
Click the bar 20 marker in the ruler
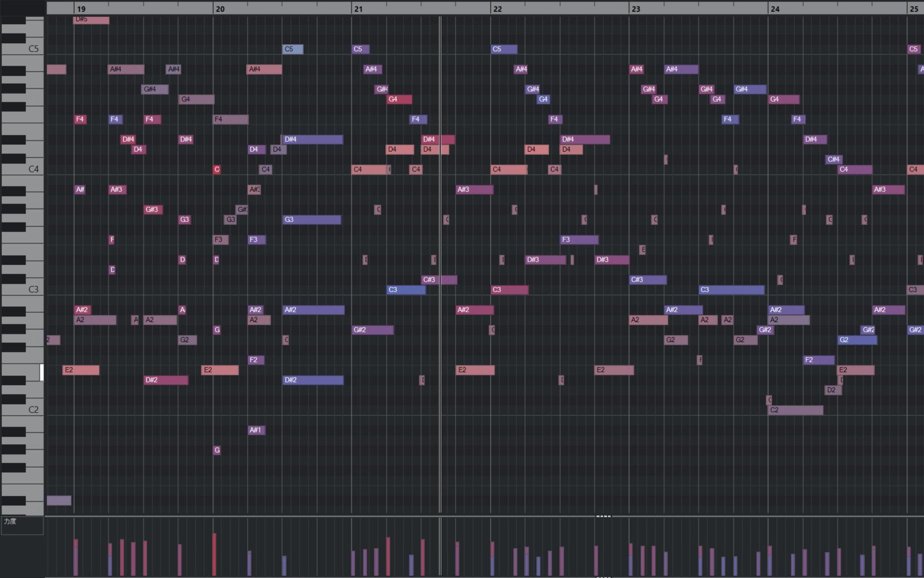coord(219,9)
